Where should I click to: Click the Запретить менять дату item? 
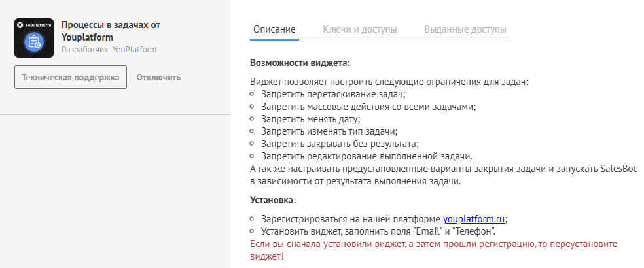pyautogui.click(x=310, y=119)
